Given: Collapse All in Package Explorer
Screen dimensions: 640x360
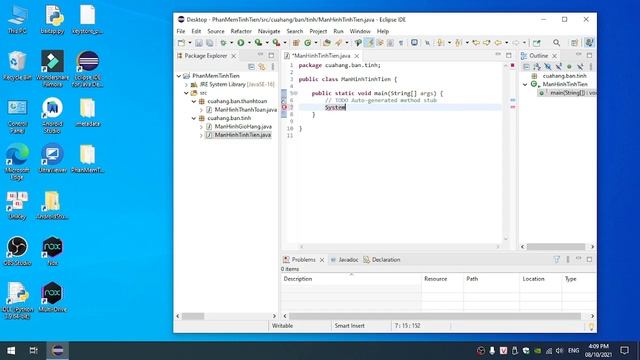Looking at the screenshot, I should (x=251, y=67).
